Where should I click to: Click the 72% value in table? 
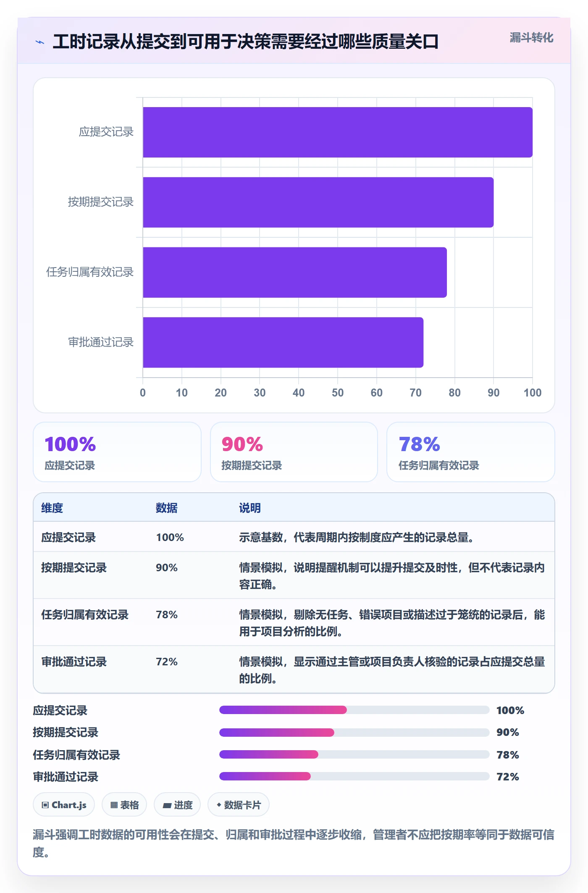[167, 662]
